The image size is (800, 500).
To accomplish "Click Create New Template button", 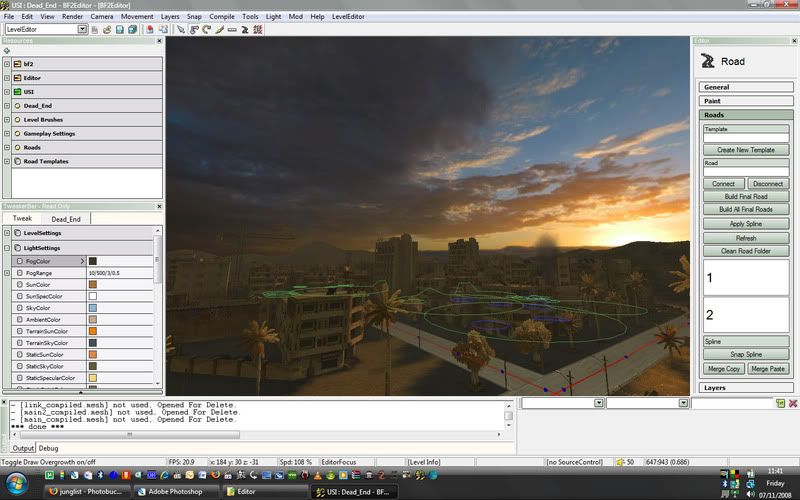I will pyautogui.click(x=746, y=150).
